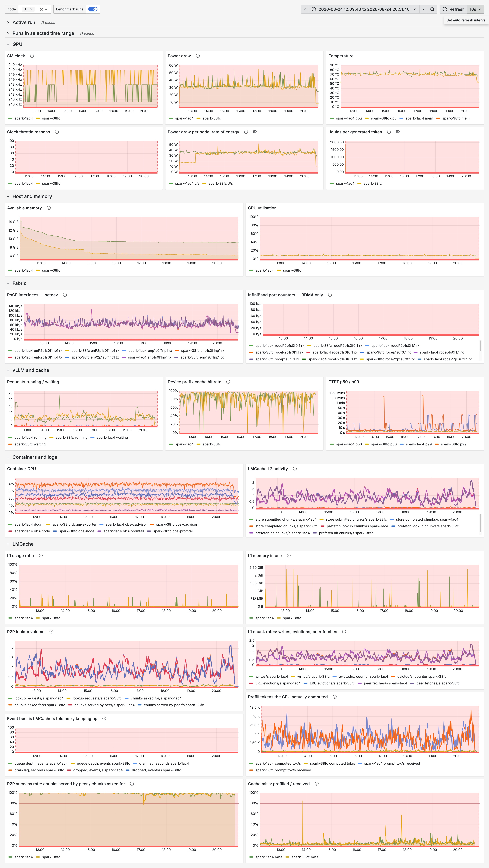Screen dimensions: 489x868
Task: Click P2P lookup volume info icon
Action: pyautogui.click(x=52, y=632)
